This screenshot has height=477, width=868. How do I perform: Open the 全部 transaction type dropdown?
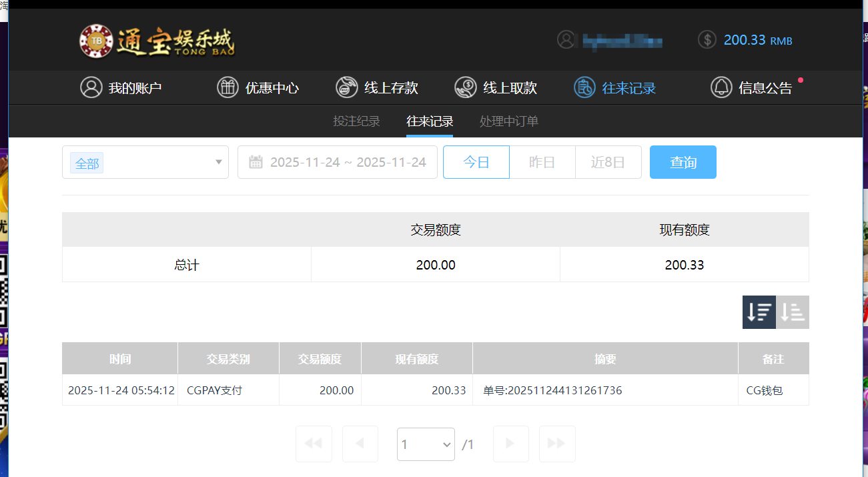145,161
